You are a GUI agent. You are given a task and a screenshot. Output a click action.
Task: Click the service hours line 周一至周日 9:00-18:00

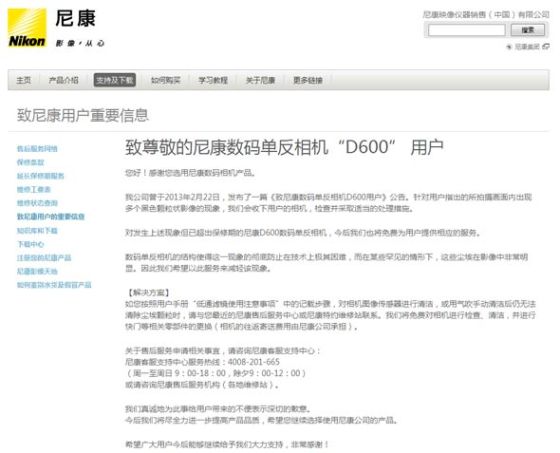[x=216, y=373]
